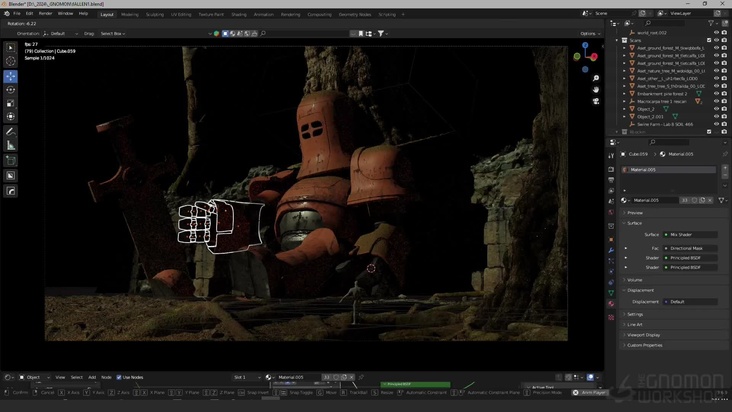Expand Object_2 tree row
Viewport: 732px width, 412px height.
[x=624, y=109]
